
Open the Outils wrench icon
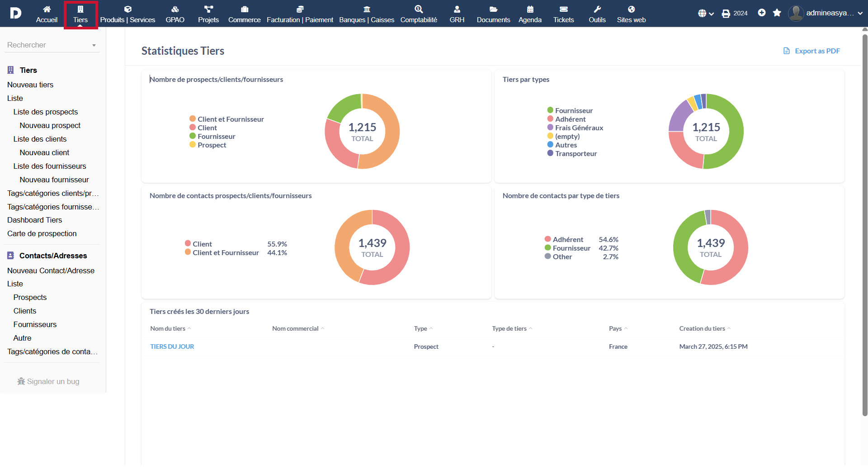pyautogui.click(x=597, y=9)
